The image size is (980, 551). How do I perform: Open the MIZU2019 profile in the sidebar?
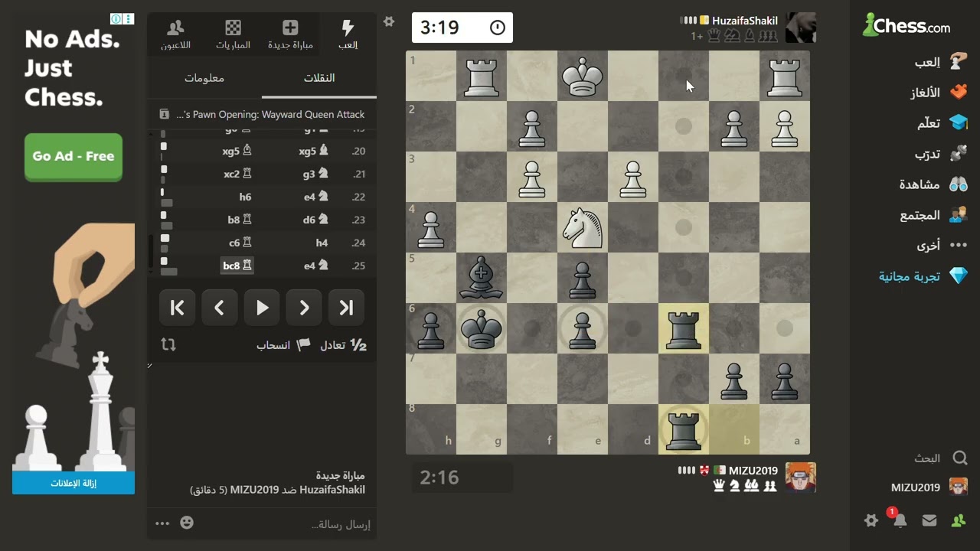[x=929, y=487]
